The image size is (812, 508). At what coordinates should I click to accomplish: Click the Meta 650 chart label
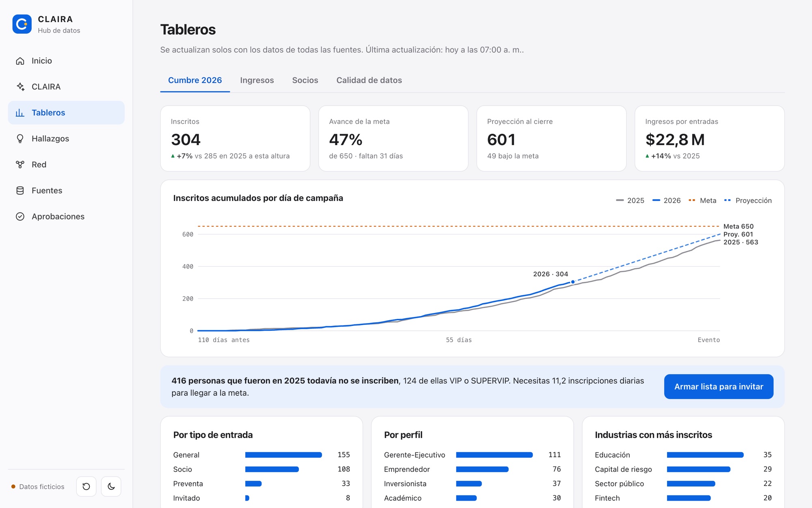[x=738, y=226]
